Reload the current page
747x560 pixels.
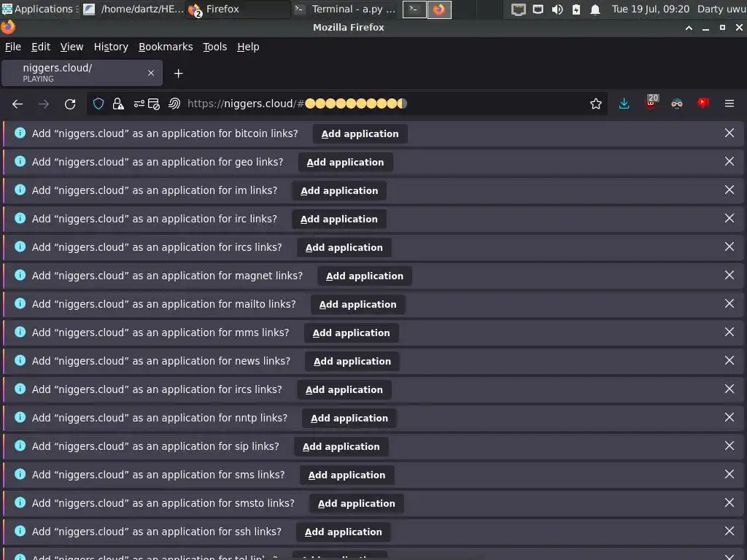[70, 104]
